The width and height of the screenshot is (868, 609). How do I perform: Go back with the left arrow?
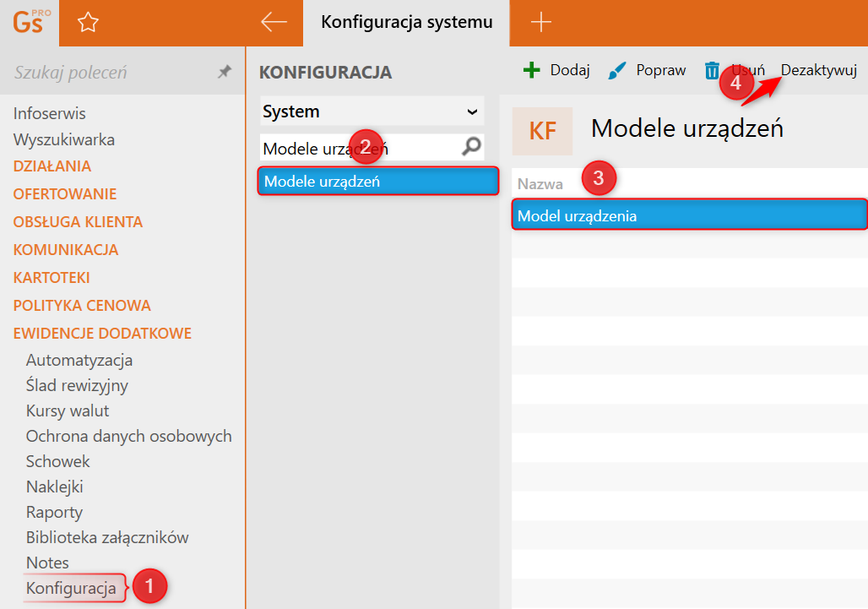[x=274, y=23]
